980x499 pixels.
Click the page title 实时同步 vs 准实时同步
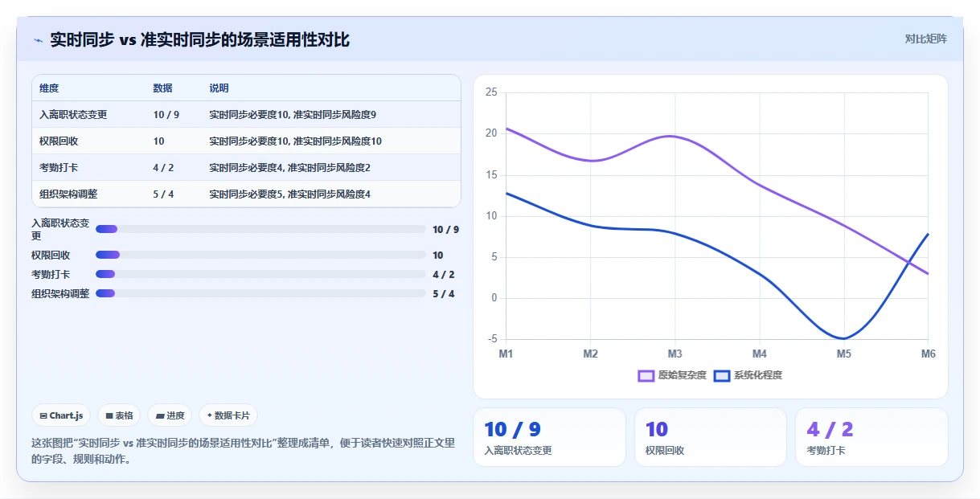[199, 39]
